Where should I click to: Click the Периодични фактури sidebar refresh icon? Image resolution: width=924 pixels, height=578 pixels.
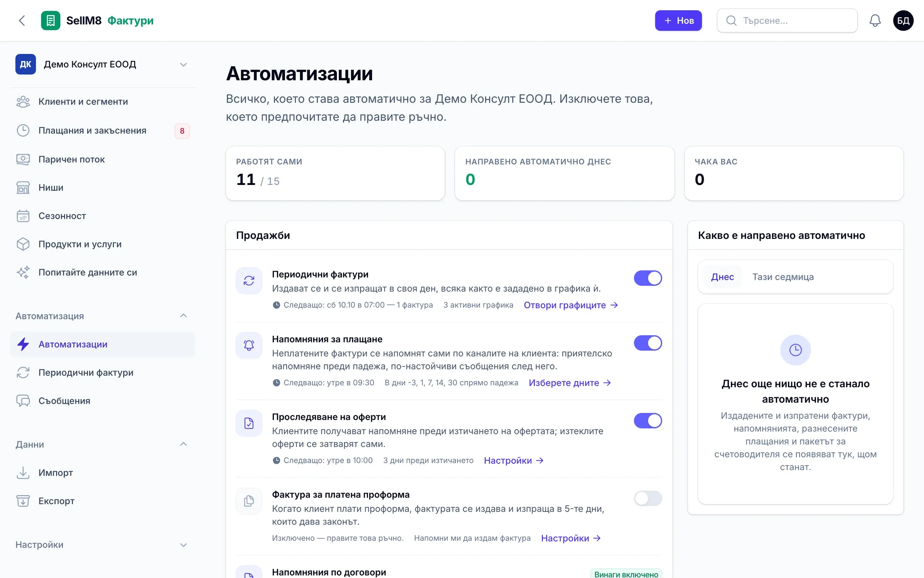[x=23, y=373]
